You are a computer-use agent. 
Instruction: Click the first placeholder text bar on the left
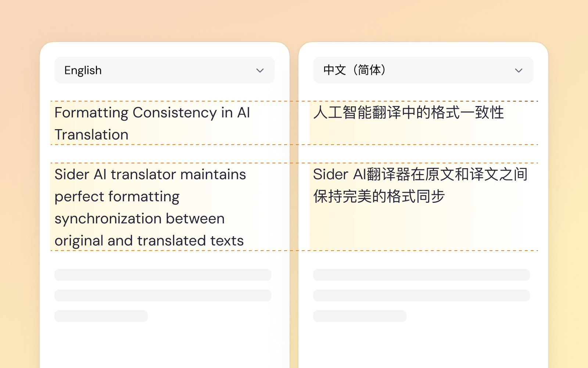[x=162, y=275]
